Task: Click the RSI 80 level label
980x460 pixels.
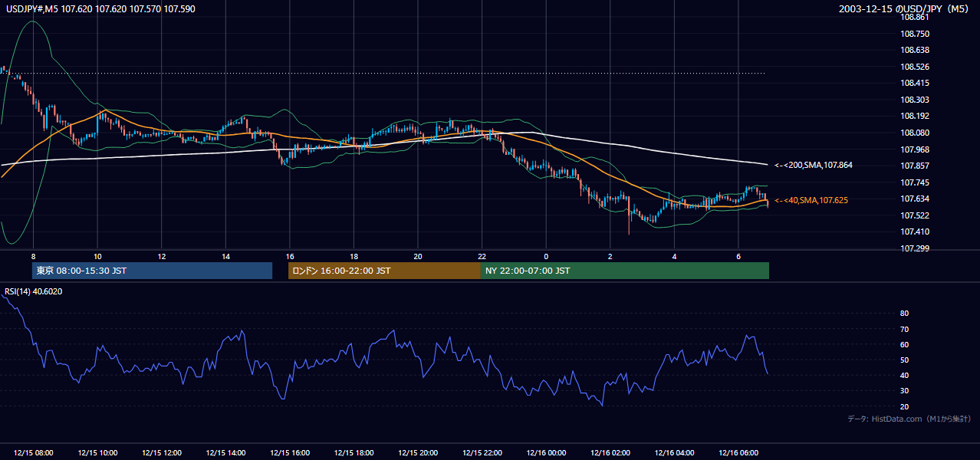Action: point(904,314)
